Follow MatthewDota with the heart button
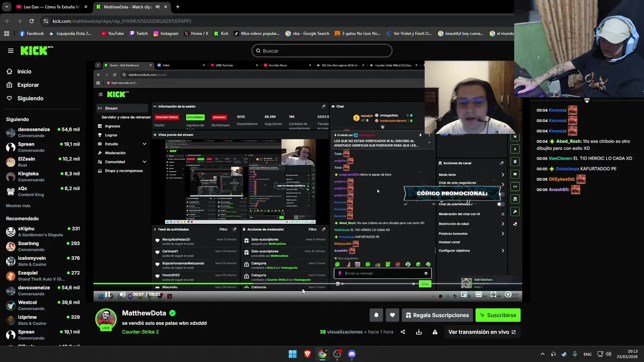This screenshot has height=362, width=644. tap(392, 315)
